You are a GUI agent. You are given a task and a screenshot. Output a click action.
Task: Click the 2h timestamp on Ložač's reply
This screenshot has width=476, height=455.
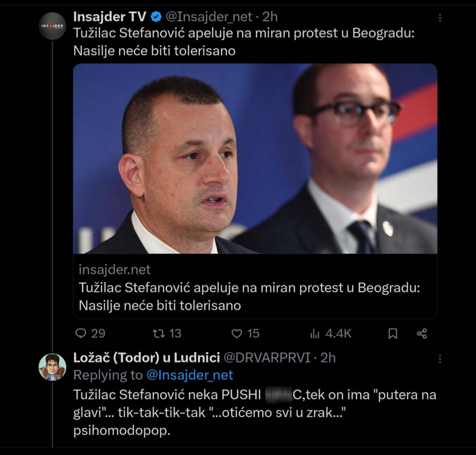pos(328,358)
